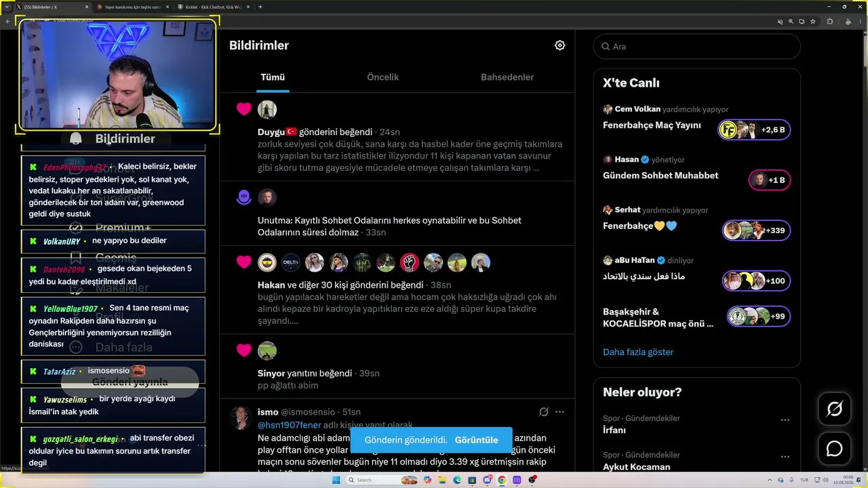Click the Sinyor name in reply-like notification
The width and height of the screenshot is (868, 488).
click(x=271, y=373)
